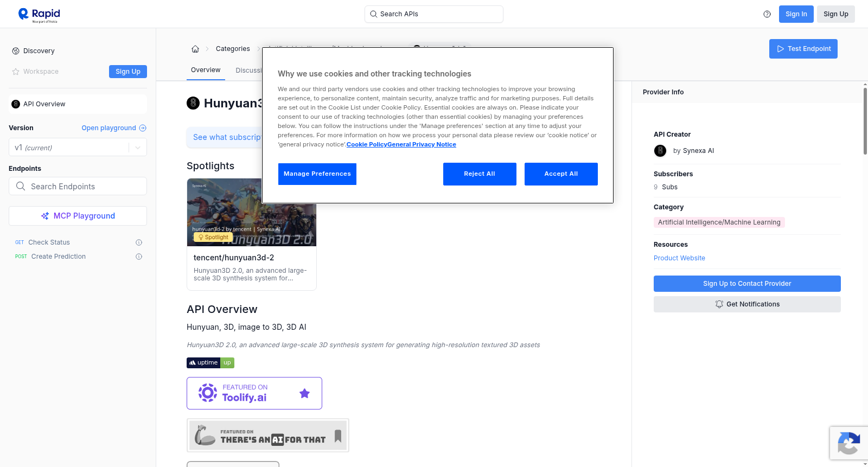Click the Synexa AI creator avatar
Viewport: 868px width, 467px height.
[x=660, y=151]
